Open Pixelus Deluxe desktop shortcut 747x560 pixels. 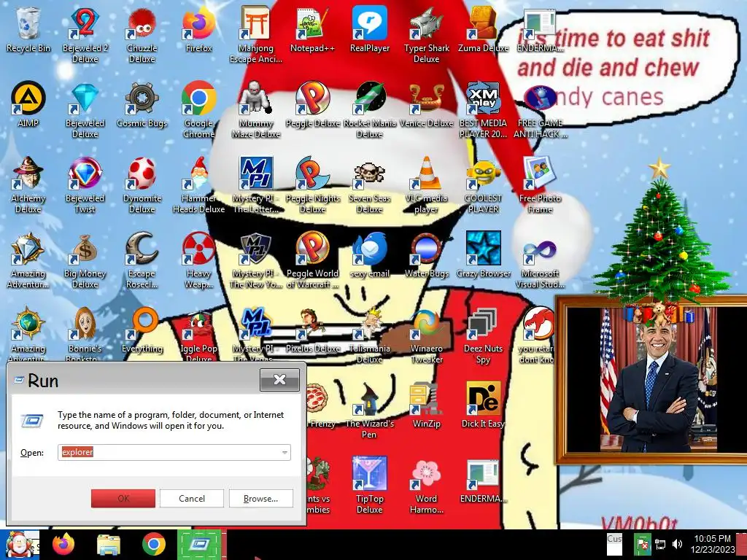(312, 330)
